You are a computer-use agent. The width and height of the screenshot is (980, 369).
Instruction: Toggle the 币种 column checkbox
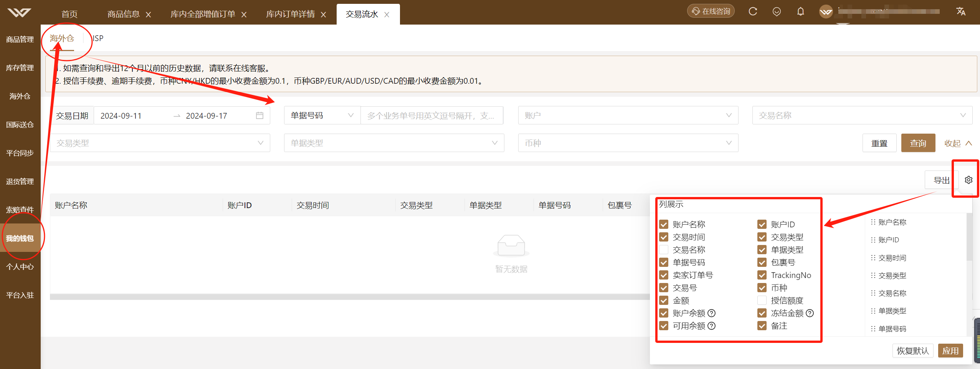[762, 288]
